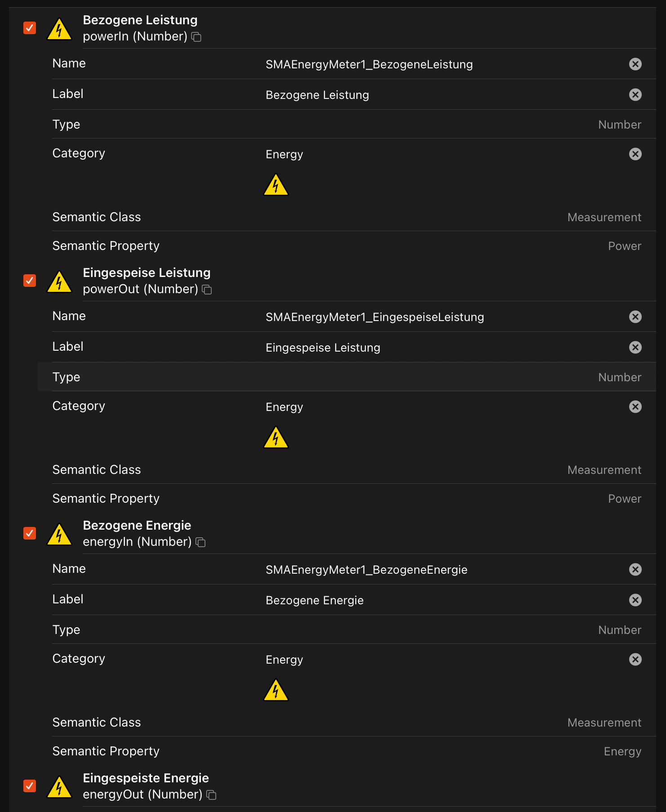Screen dimensions: 666x812
Task: Click the Bezogene Energie label input
Action: [315, 600]
